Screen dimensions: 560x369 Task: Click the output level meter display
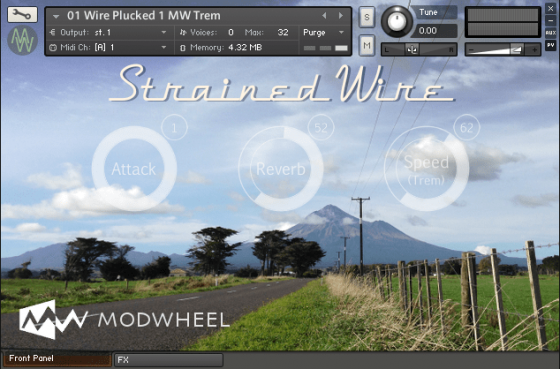tap(503, 22)
